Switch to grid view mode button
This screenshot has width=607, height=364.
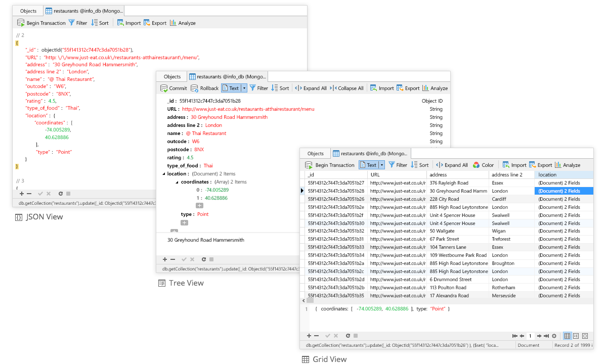pos(567,336)
